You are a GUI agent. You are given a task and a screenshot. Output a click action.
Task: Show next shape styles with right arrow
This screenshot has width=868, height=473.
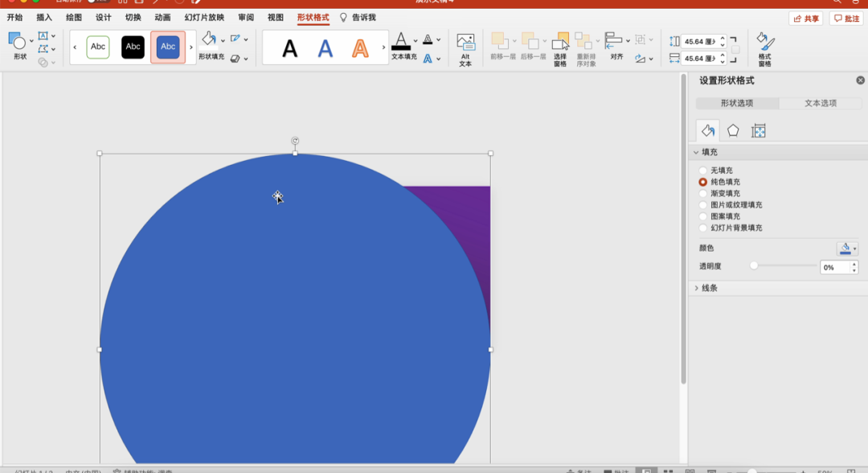pos(191,47)
